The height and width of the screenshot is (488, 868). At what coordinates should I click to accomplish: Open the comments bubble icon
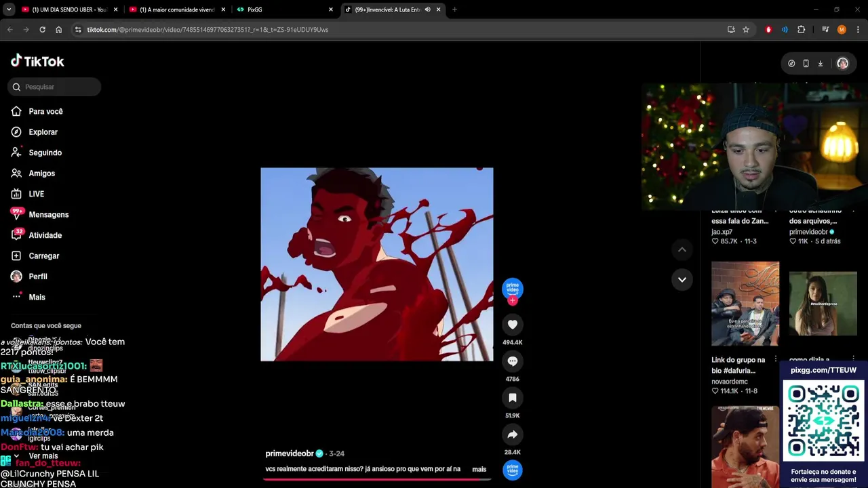[x=513, y=361]
